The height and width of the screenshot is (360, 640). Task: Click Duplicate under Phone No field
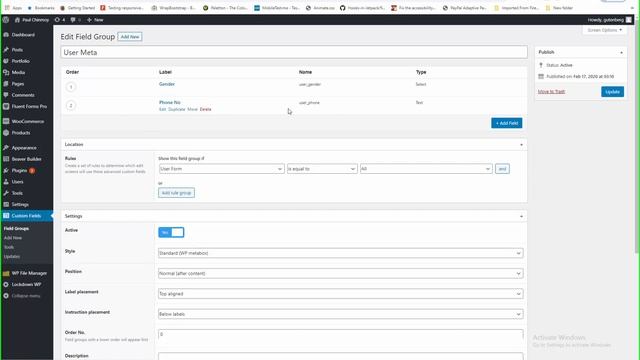(x=177, y=109)
